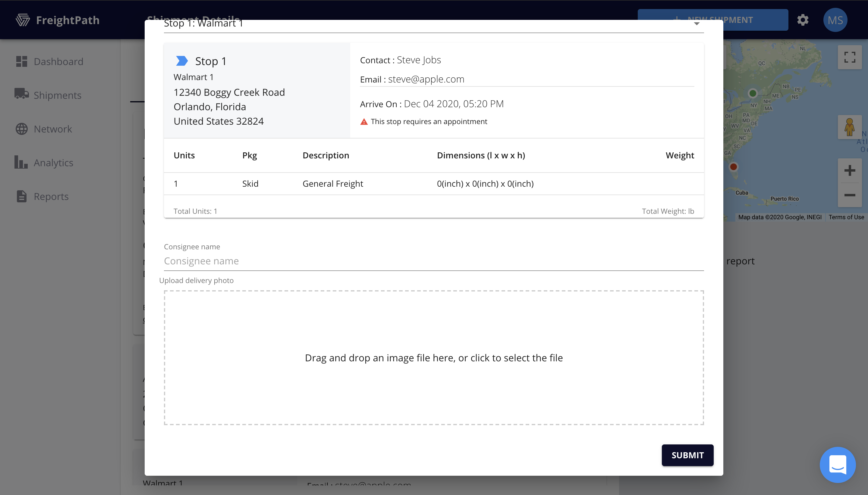Viewport: 868px width, 495px height.
Task: Click the General Freight description cell
Action: point(333,184)
